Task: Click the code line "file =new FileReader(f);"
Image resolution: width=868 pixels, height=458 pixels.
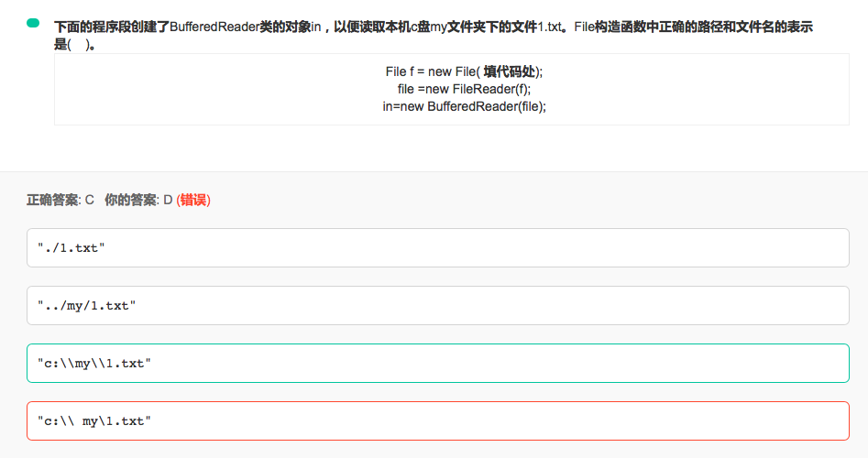Action: click(x=464, y=89)
